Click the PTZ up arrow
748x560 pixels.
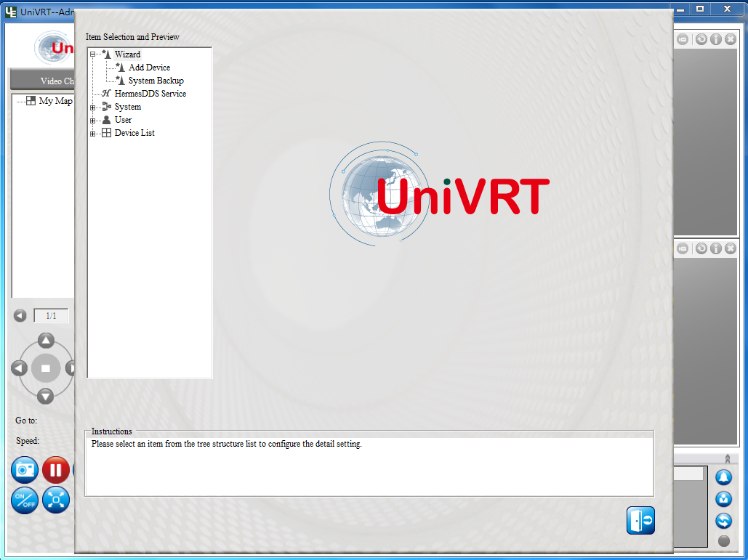tap(46, 341)
